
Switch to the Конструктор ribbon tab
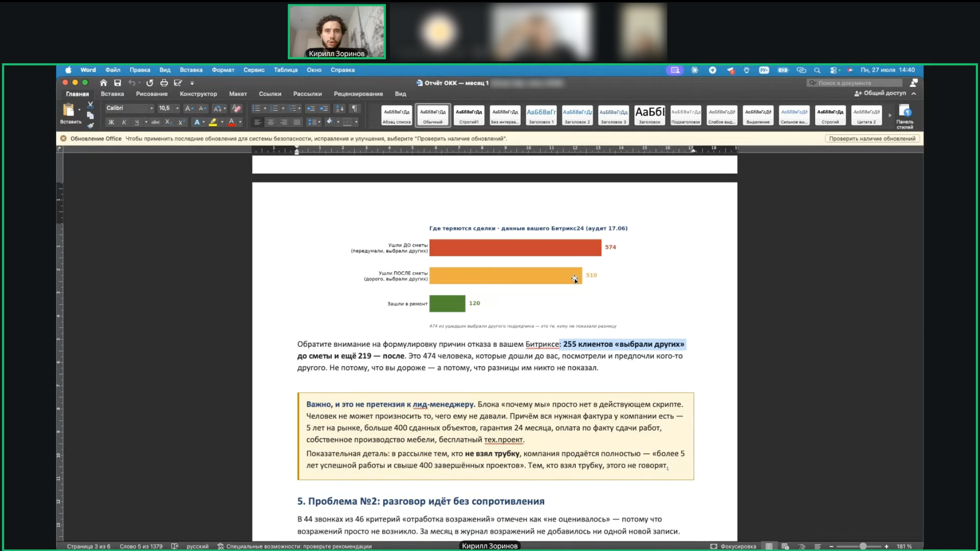click(x=198, y=94)
